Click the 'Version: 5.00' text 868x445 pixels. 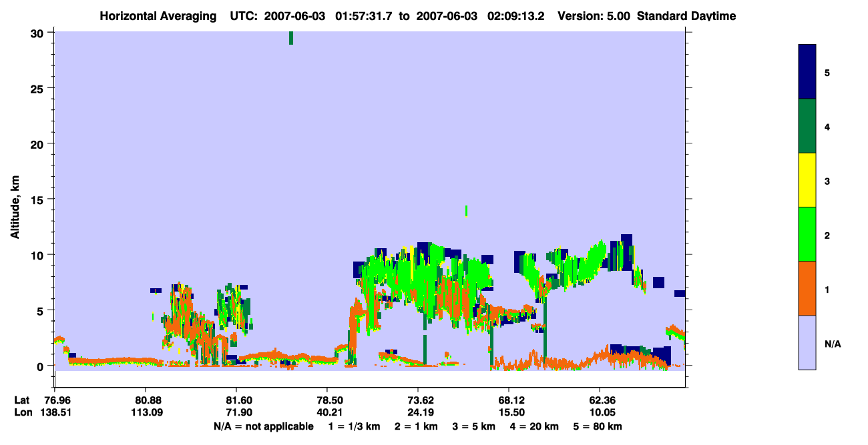click(593, 16)
